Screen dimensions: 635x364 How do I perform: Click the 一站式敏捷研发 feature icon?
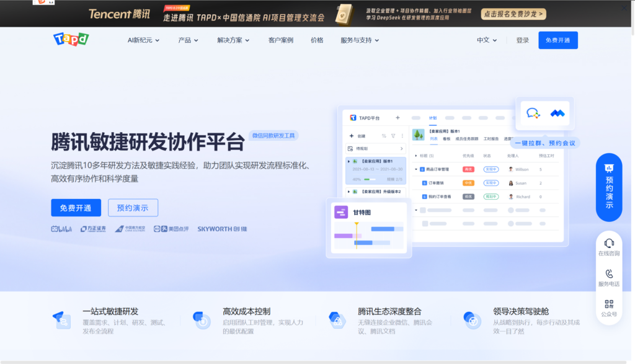coord(62,320)
